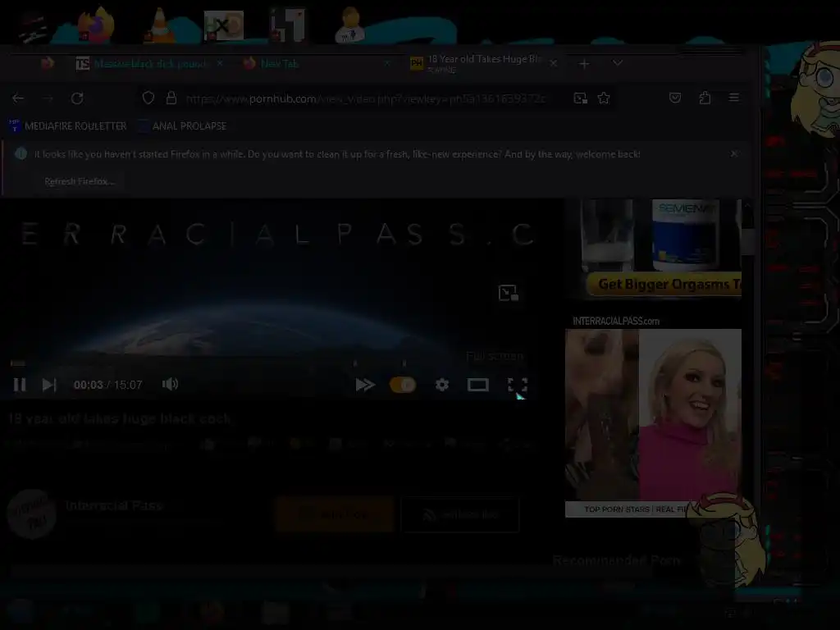Open VLC media player desktop icon
The image size is (840, 630).
click(159, 25)
